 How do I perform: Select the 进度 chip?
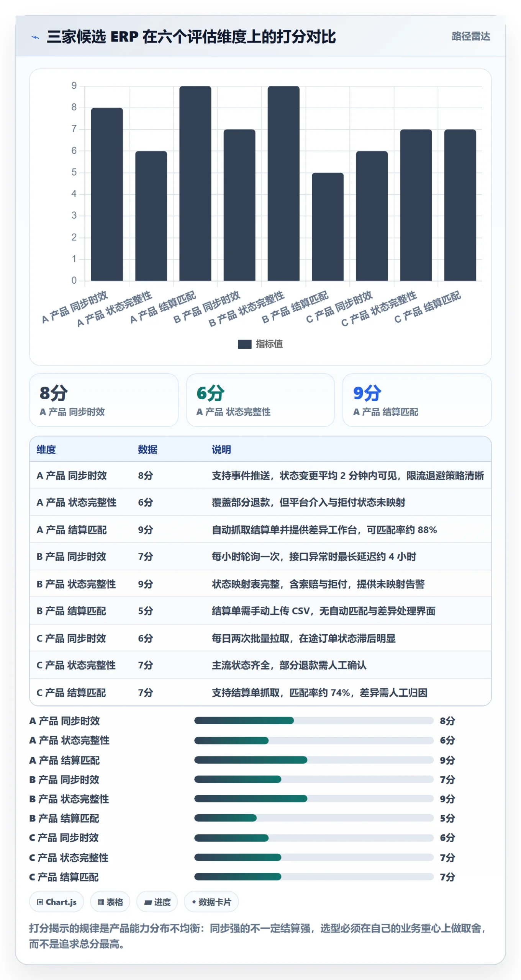point(157,902)
